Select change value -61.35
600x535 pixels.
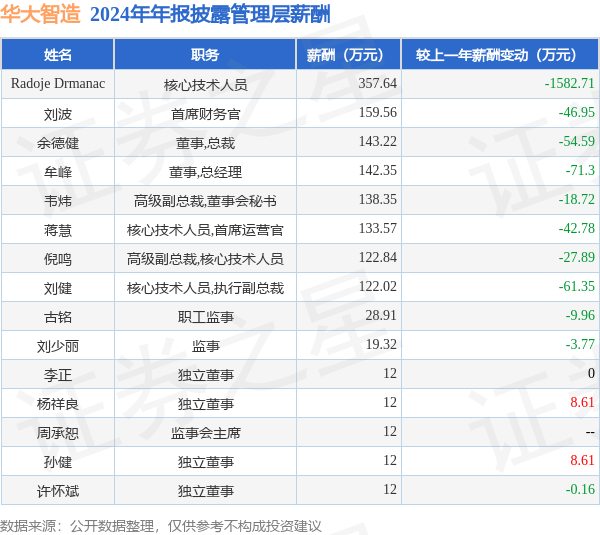click(x=576, y=286)
